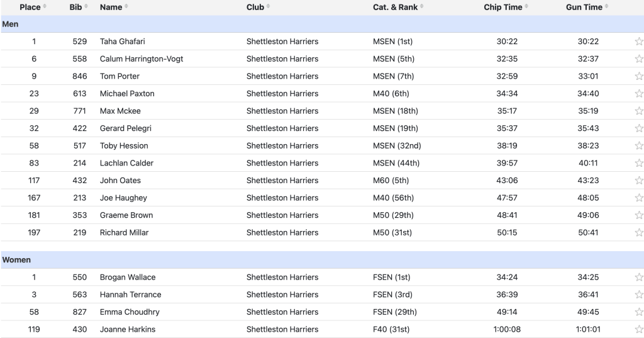Toggle favorite star for Tom Porter
This screenshot has height=338, width=644.
pyautogui.click(x=639, y=76)
